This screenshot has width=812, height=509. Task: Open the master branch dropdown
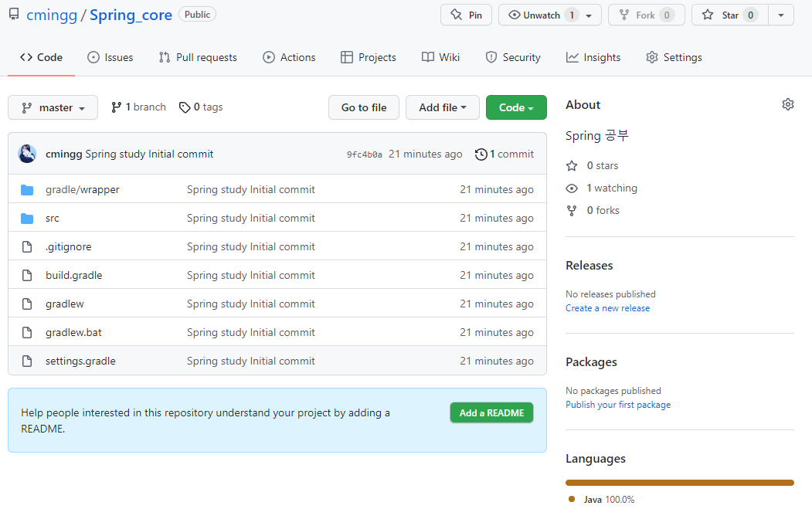click(53, 107)
